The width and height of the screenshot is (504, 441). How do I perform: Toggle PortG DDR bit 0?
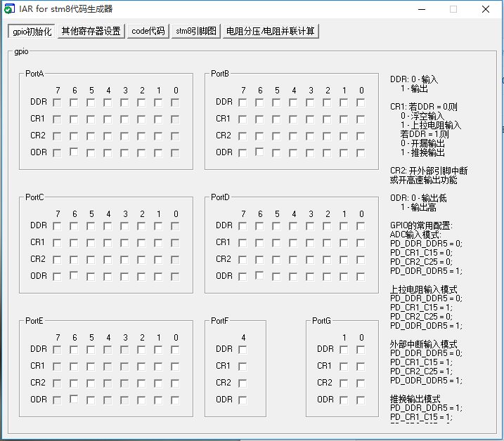361,350
